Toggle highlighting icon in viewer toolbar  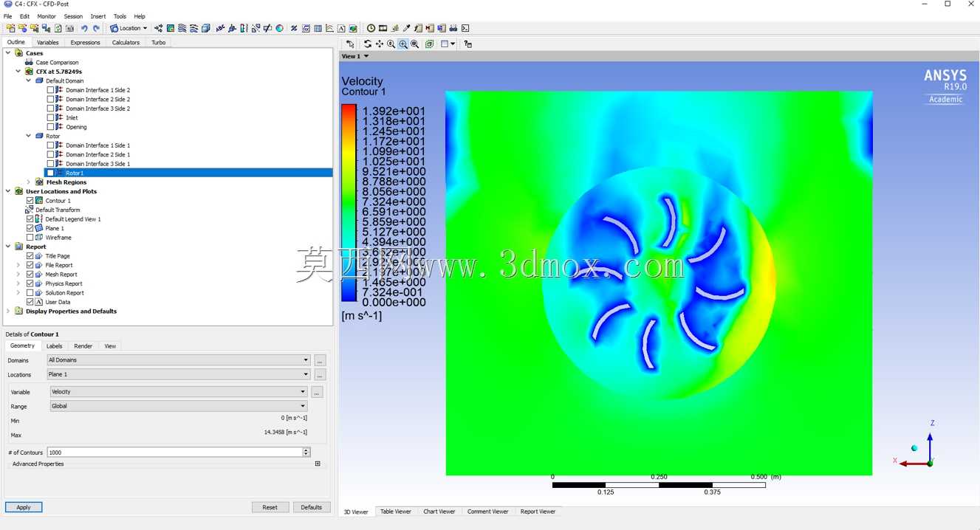pyautogui.click(x=430, y=44)
